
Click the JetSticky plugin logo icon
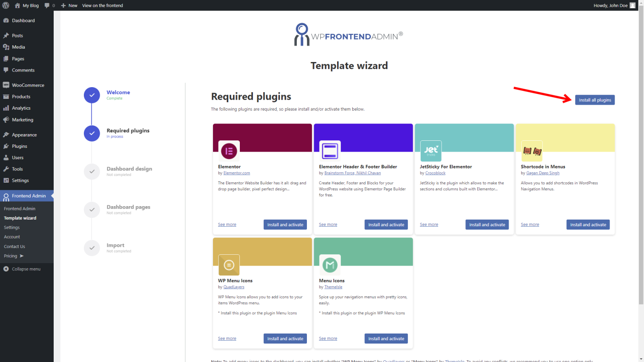point(431,151)
